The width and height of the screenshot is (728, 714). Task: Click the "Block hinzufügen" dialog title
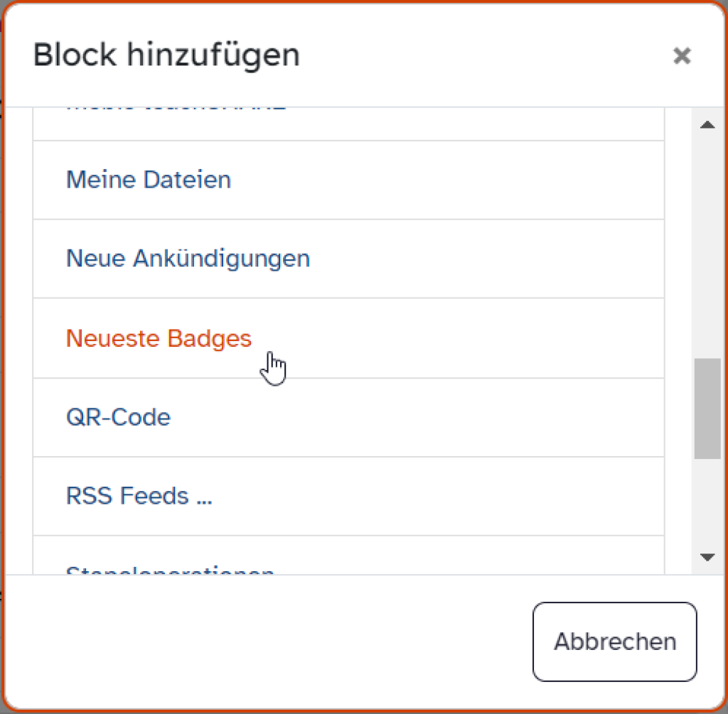pos(166,54)
